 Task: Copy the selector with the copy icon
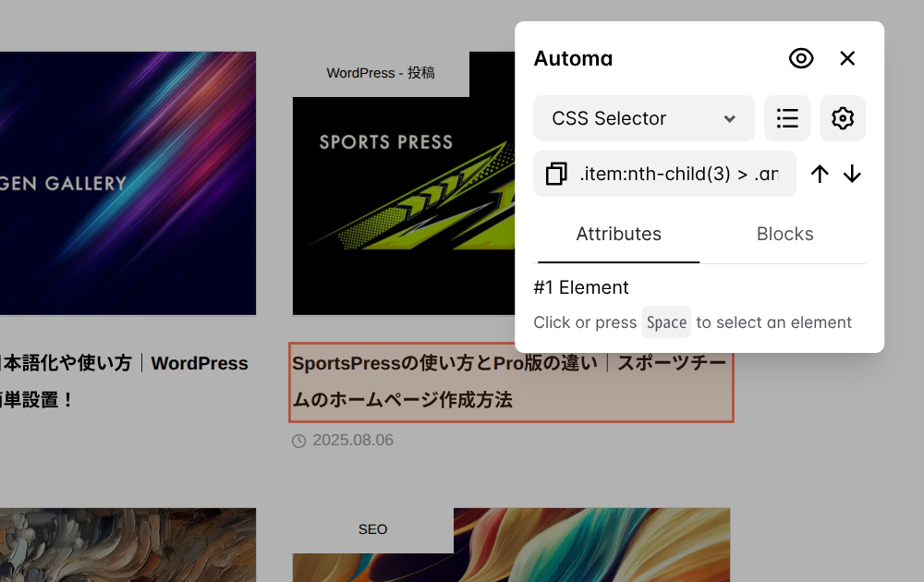pyautogui.click(x=556, y=174)
